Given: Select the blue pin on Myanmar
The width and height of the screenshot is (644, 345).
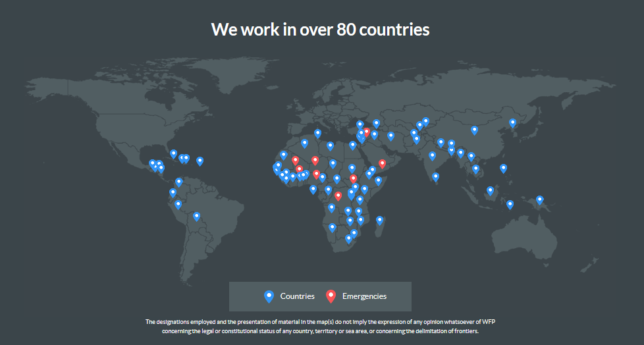Looking at the screenshot, I should click(461, 153).
